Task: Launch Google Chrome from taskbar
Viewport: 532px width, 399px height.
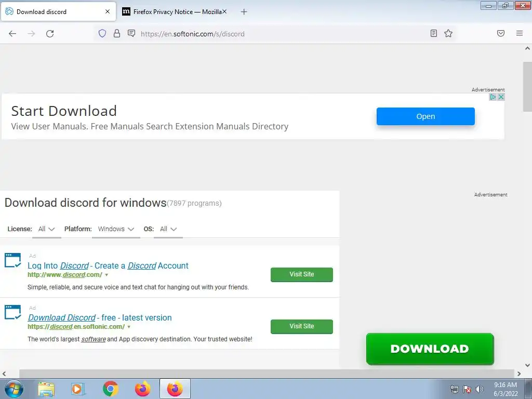Action: [110, 389]
